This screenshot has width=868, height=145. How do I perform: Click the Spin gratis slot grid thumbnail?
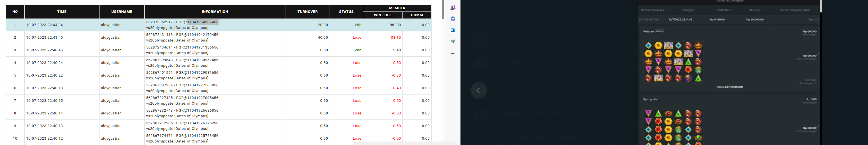[673, 127]
